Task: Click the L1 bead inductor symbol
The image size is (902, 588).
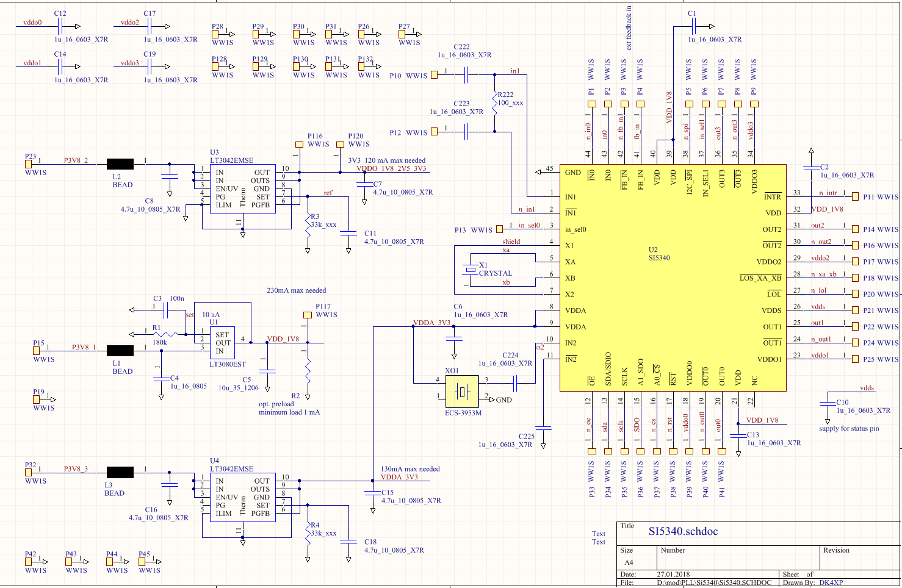Action: [120, 350]
